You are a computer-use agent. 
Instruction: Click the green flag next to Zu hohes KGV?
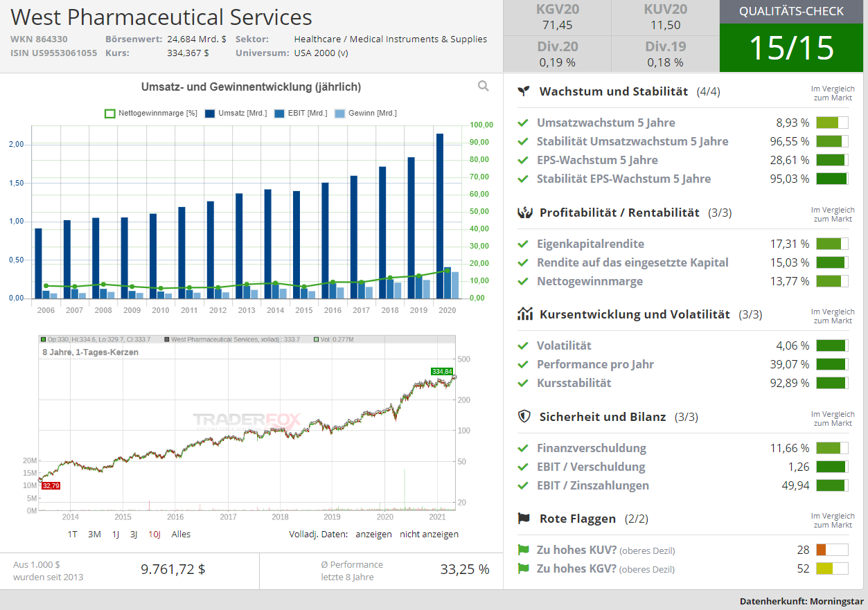click(x=524, y=568)
